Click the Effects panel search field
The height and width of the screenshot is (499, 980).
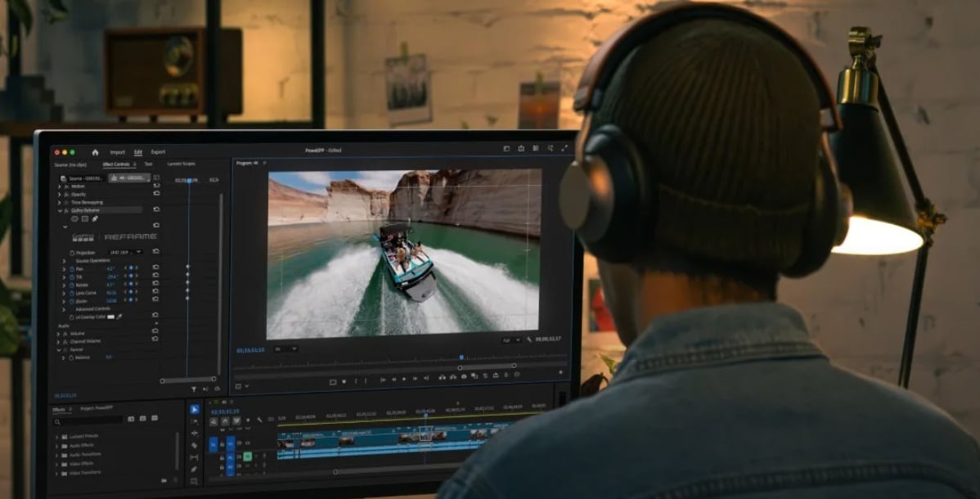(88, 422)
